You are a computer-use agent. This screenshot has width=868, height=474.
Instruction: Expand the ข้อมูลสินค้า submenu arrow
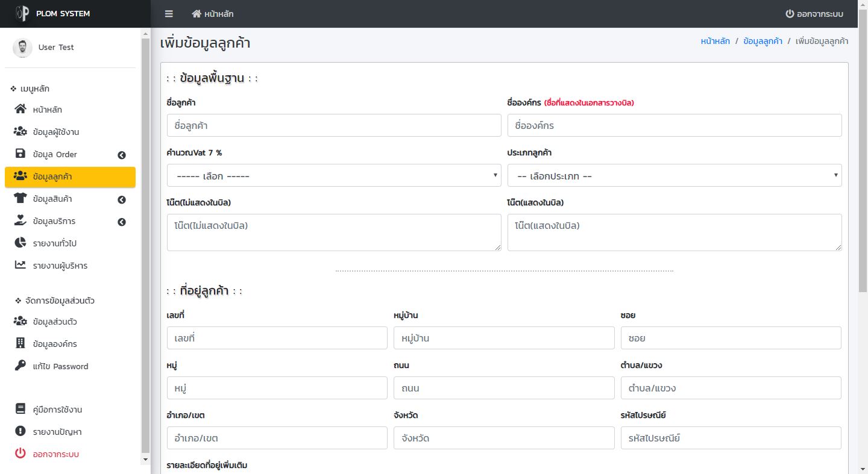tap(122, 199)
